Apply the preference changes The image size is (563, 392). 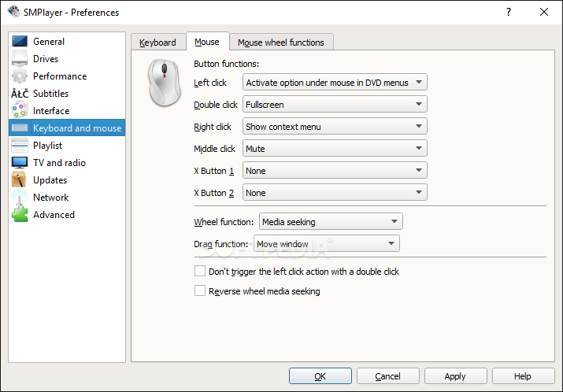[x=455, y=375]
